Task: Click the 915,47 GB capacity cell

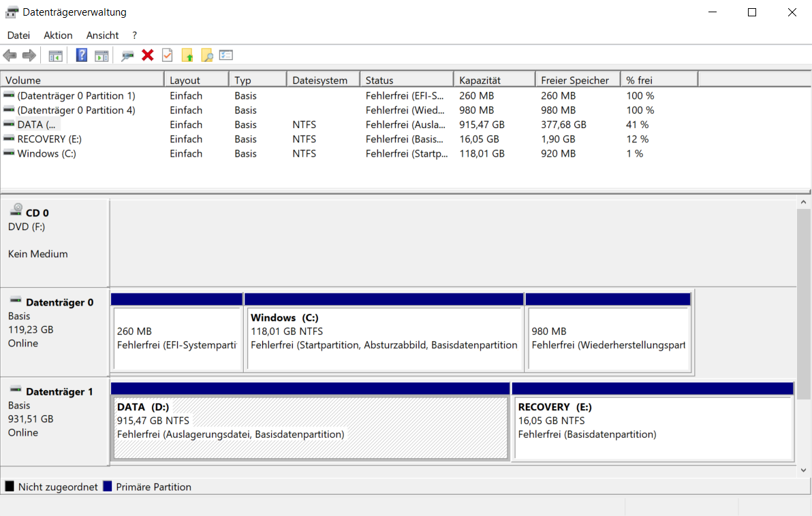Action: [482, 125]
